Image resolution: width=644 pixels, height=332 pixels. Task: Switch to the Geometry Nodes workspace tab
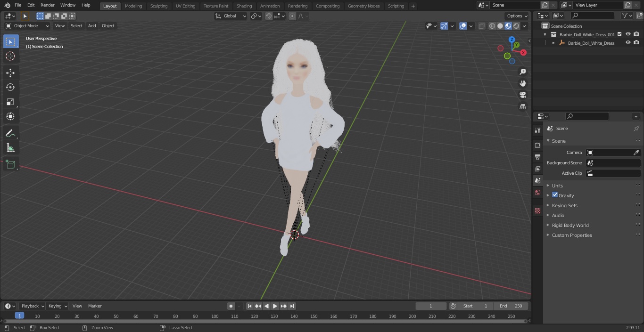click(363, 6)
